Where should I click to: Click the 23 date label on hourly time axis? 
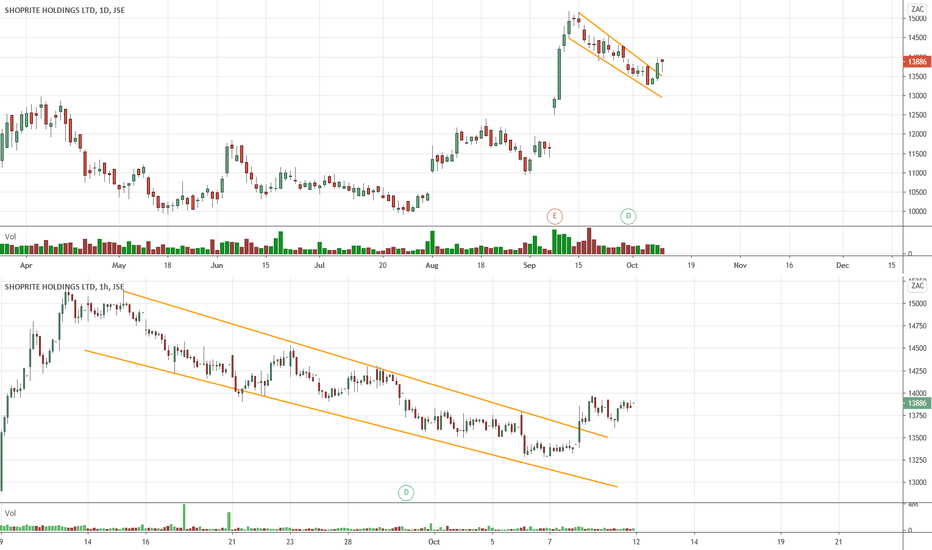(x=290, y=542)
